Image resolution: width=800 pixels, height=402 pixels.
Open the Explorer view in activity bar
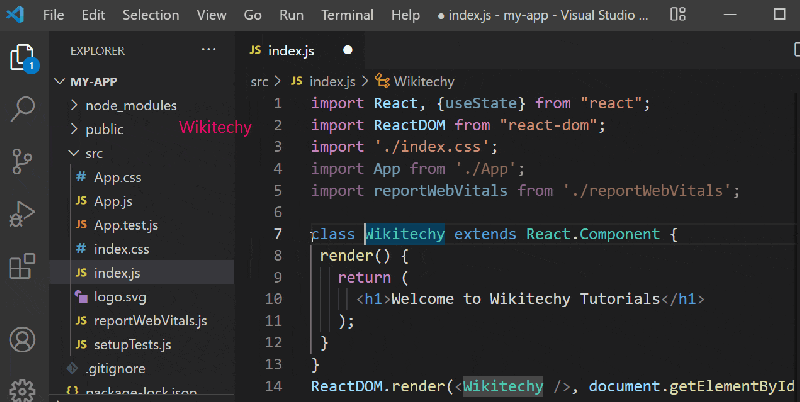coord(22,57)
